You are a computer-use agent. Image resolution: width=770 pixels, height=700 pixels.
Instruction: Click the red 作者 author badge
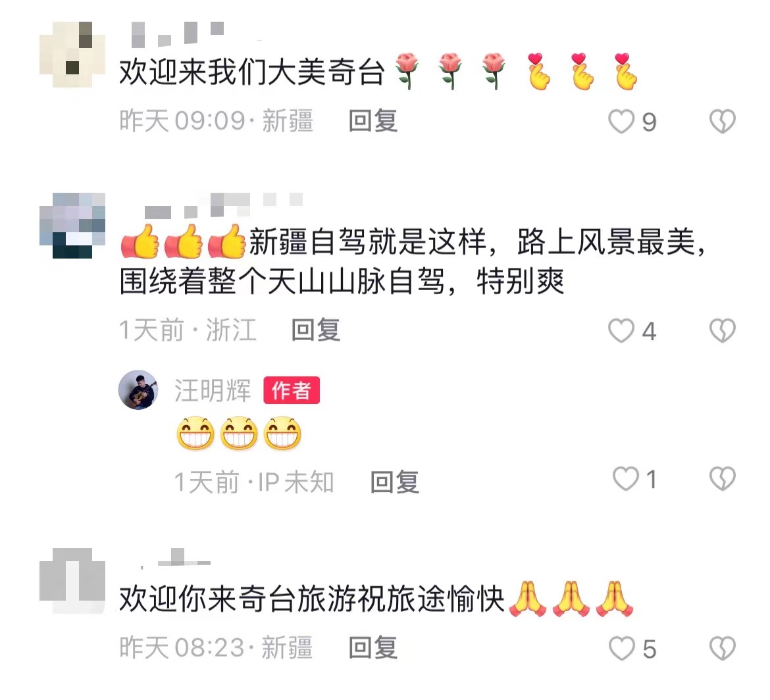tap(292, 390)
